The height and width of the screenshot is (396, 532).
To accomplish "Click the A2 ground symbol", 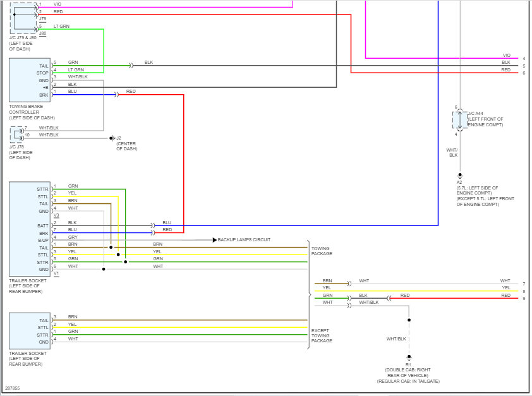I will pyautogui.click(x=460, y=176).
